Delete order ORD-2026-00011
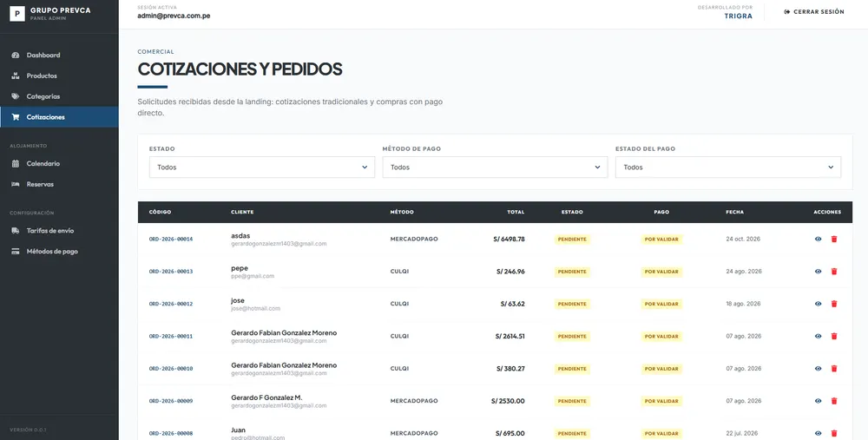Image resolution: width=868 pixels, height=440 pixels. coord(834,337)
